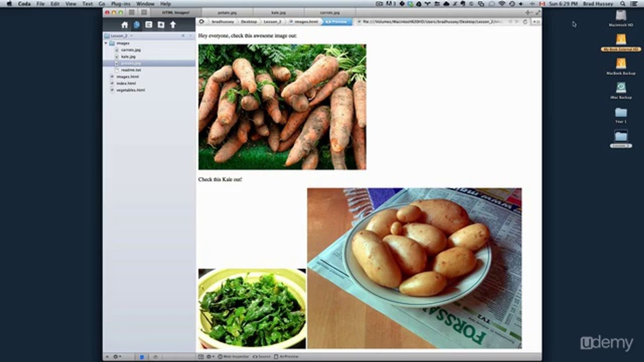Image resolution: width=644 pixels, height=362 pixels.
Task: Select the blue Files sidebar icon
Action: (137, 25)
